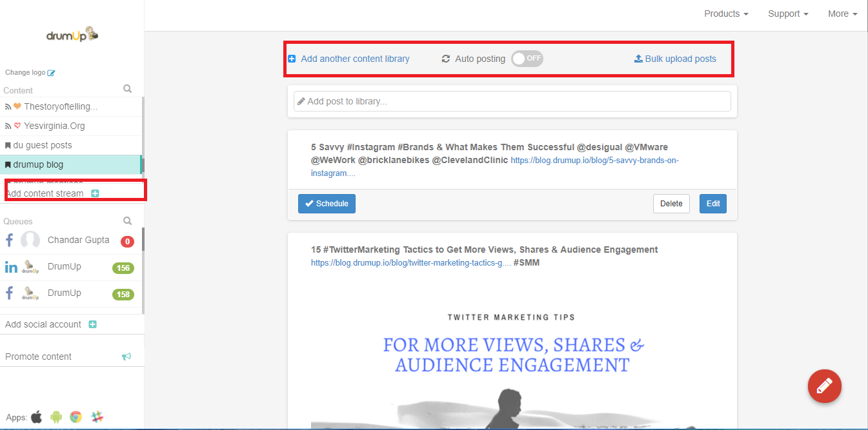Click bookmark icon beside du guest posts
Image resolution: width=868 pixels, height=430 pixels.
[x=8, y=145]
